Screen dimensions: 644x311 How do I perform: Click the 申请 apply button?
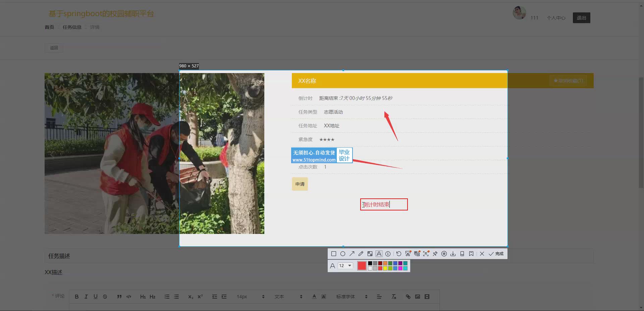pos(300,184)
